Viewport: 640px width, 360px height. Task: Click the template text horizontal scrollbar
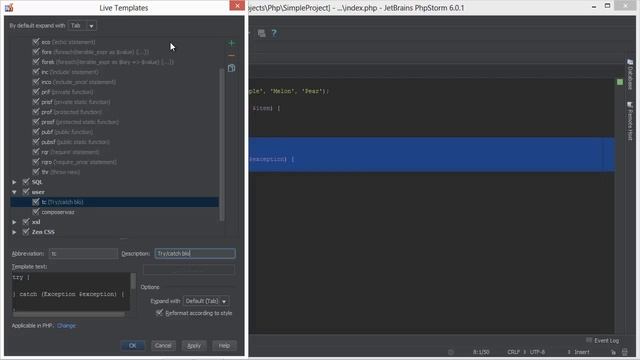(x=69, y=315)
